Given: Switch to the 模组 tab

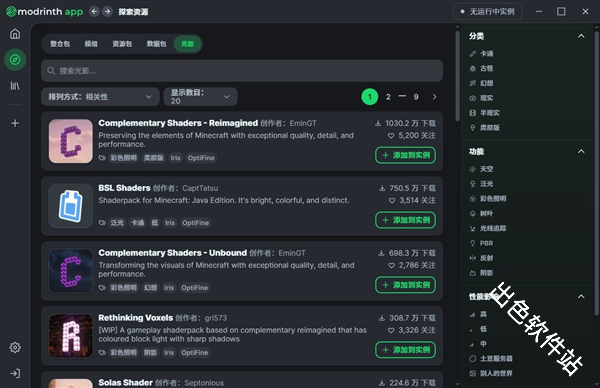Looking at the screenshot, I should point(91,44).
